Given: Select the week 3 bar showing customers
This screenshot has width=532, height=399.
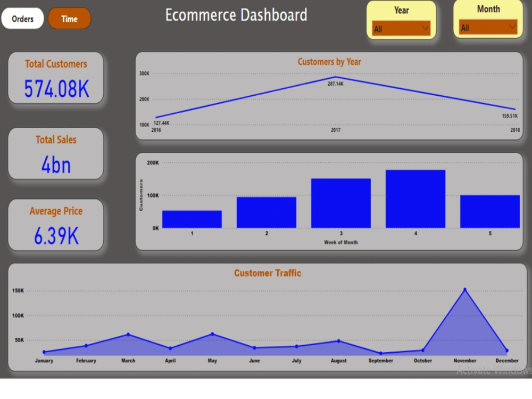Looking at the screenshot, I should [x=340, y=205].
